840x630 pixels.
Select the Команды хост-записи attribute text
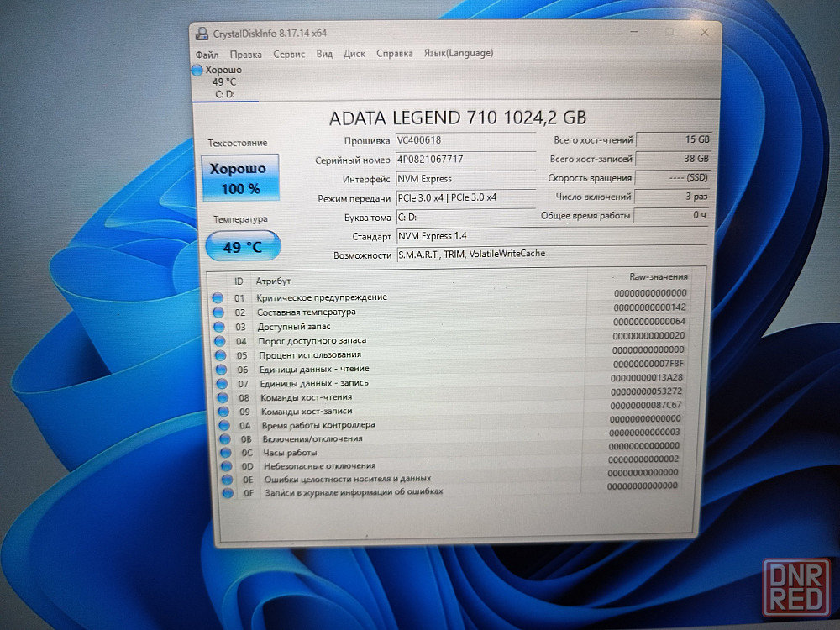tap(307, 411)
